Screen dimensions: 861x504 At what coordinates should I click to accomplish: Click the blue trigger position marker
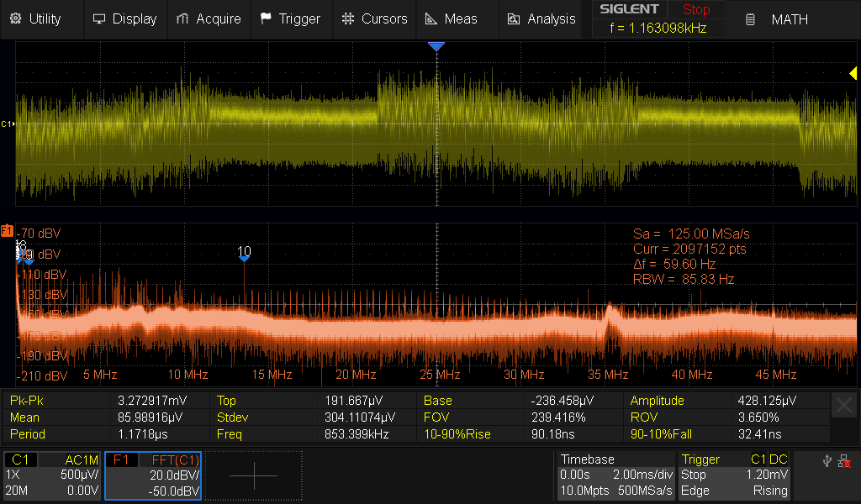click(436, 47)
